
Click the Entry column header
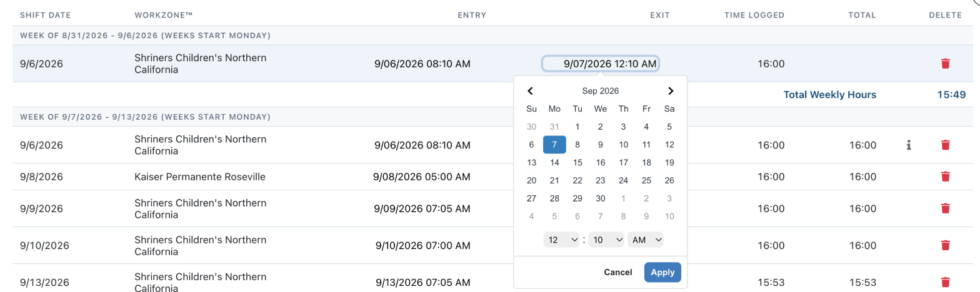pos(472,15)
